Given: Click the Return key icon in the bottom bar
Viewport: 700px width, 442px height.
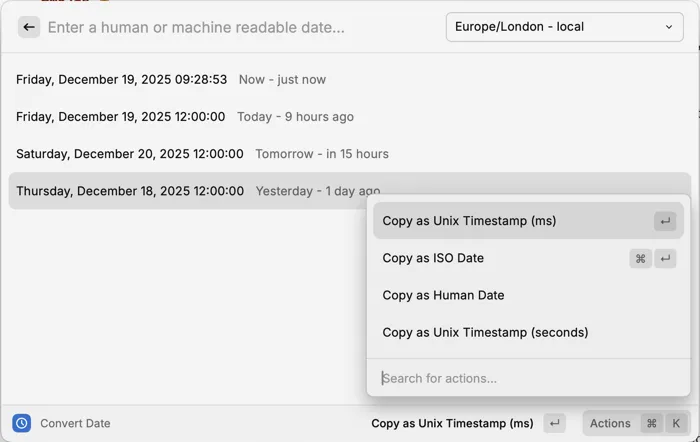Looking at the screenshot, I should click(556, 423).
